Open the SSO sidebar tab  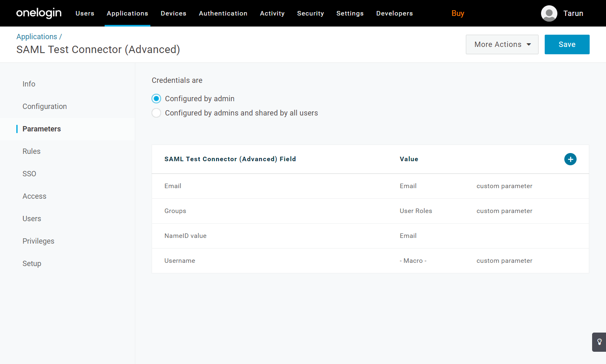29,174
